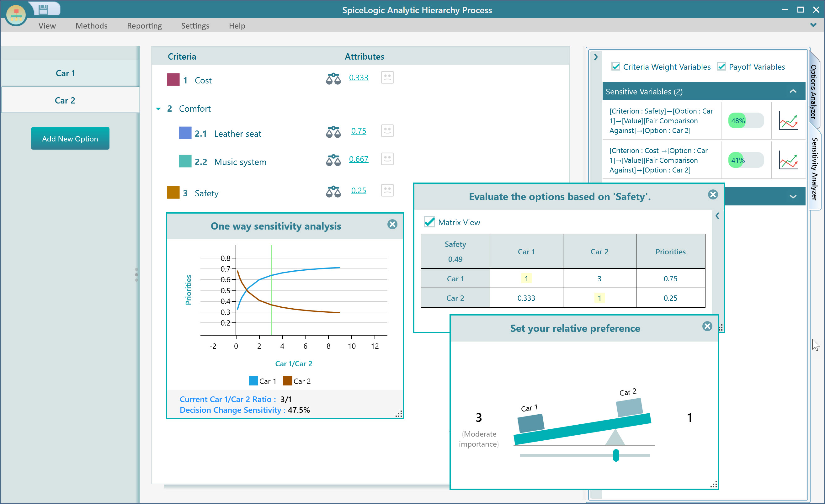Collapse the sensitivity panel with right chevron
Viewport: 825px width, 504px height.
point(596,57)
